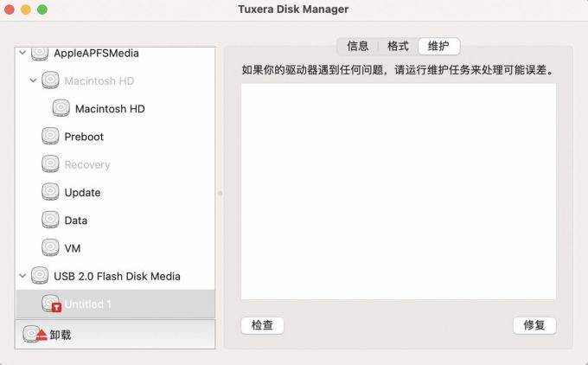Screen dimensions: 588x365
Task: Select the Data volume
Action: tap(115, 220)
